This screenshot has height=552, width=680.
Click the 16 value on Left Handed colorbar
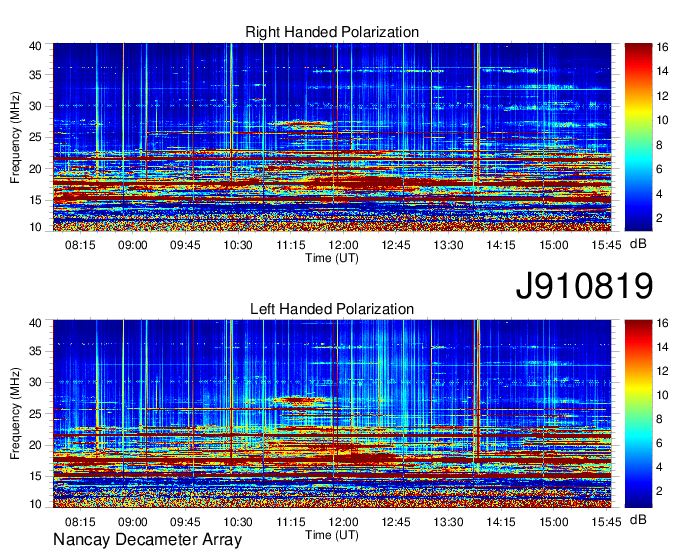coord(662,323)
